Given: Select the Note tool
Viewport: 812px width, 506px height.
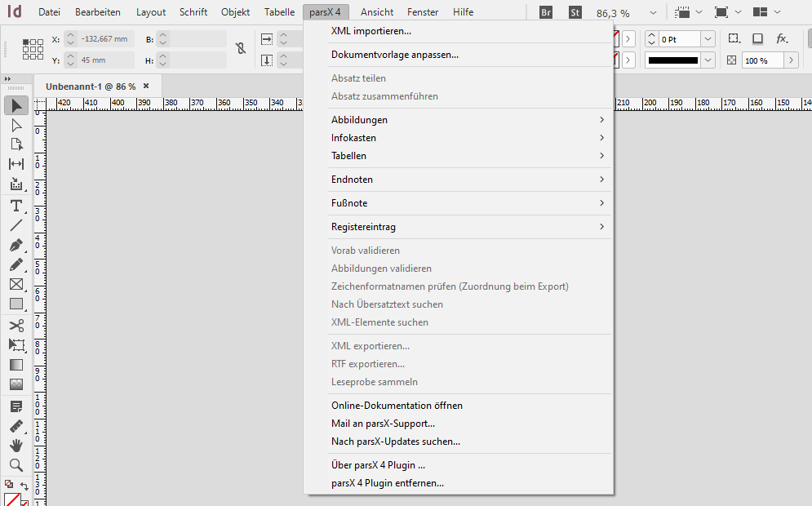Looking at the screenshot, I should coord(16,406).
